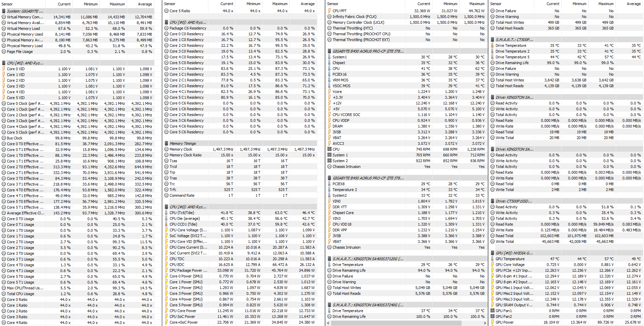Image resolution: width=644 pixels, height=326 pixels.
Task: Select the icon beside Package C6 Residency
Action: coord(166,28)
